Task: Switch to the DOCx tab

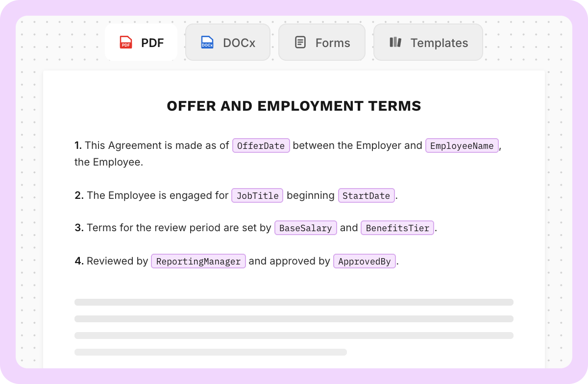Action: pyautogui.click(x=228, y=43)
